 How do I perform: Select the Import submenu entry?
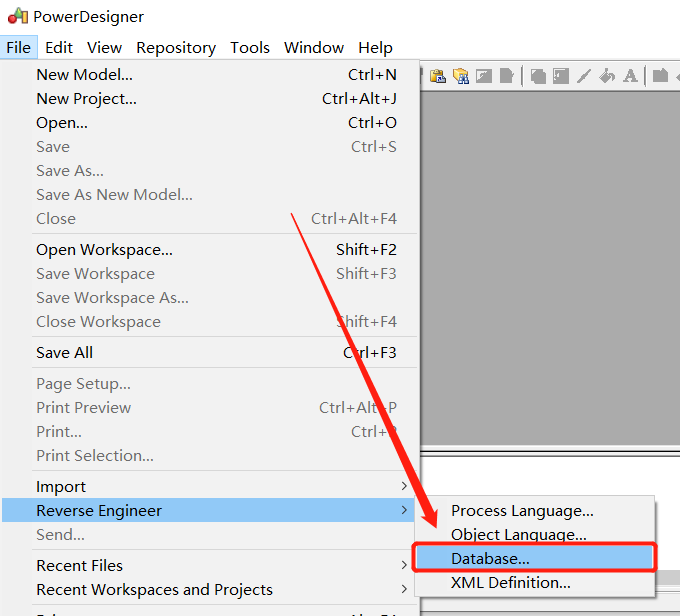tap(210, 486)
